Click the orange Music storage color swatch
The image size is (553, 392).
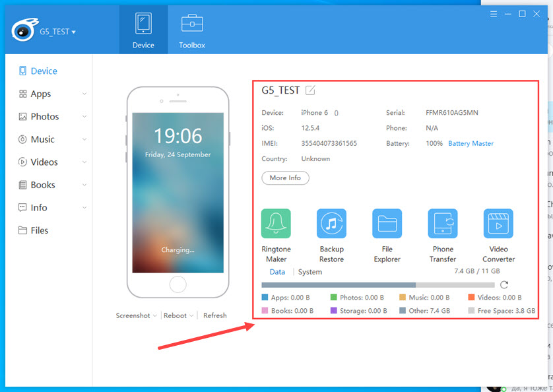coord(403,297)
